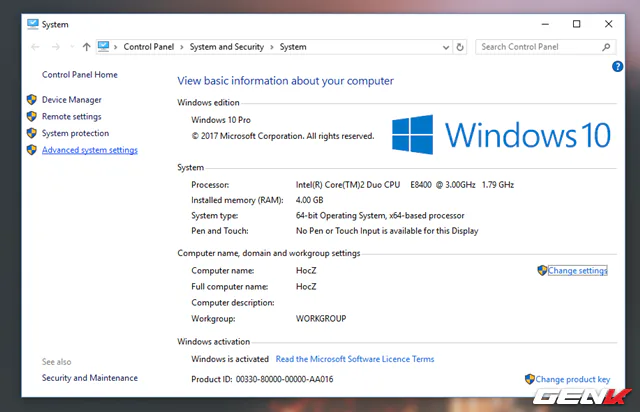Expand chevron after Control Panel breadcrumb

pos(182,47)
